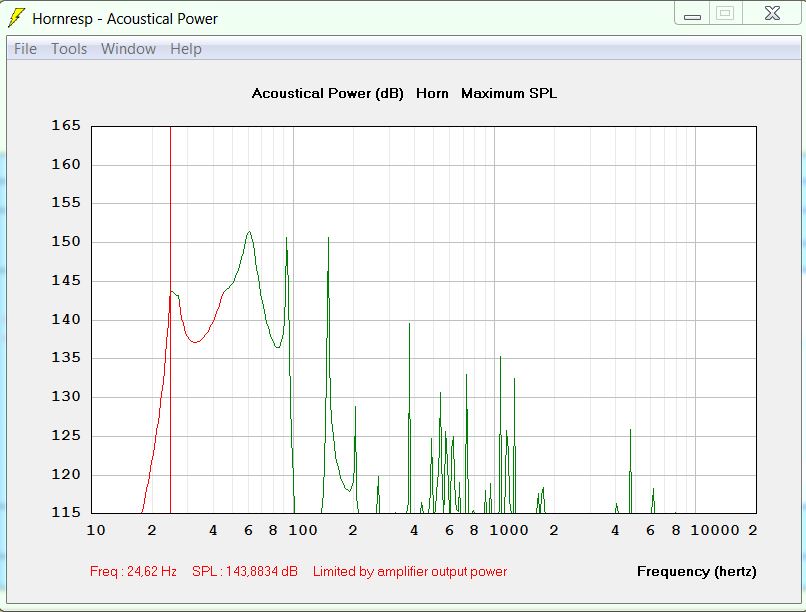Minimize the Hornresp Acoustical Power window
The width and height of the screenshot is (806, 612).
692,14
